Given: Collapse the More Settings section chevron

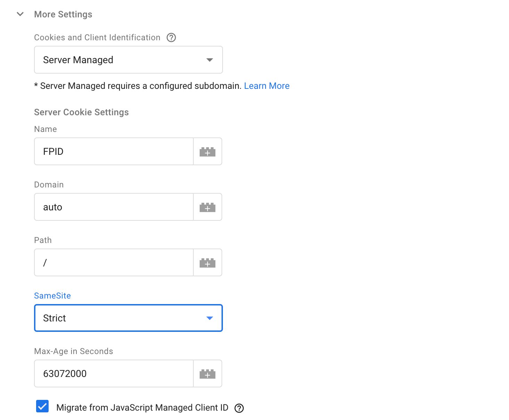Looking at the screenshot, I should pyautogui.click(x=20, y=14).
